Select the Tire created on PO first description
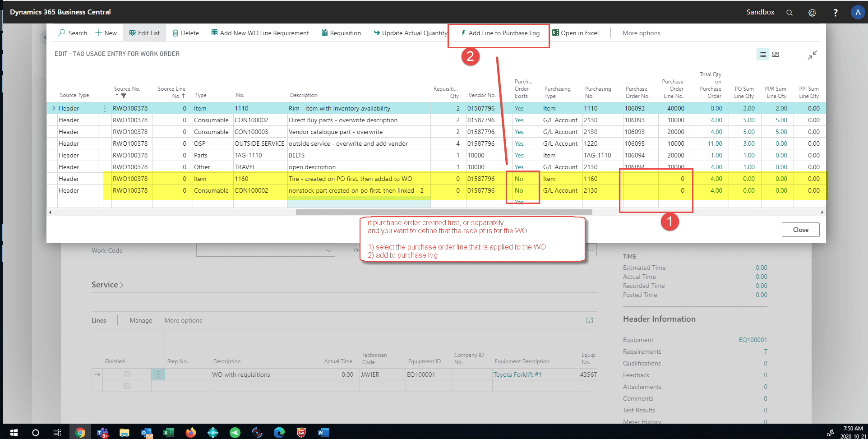Viewport: 868px width, 439px height. click(350, 179)
